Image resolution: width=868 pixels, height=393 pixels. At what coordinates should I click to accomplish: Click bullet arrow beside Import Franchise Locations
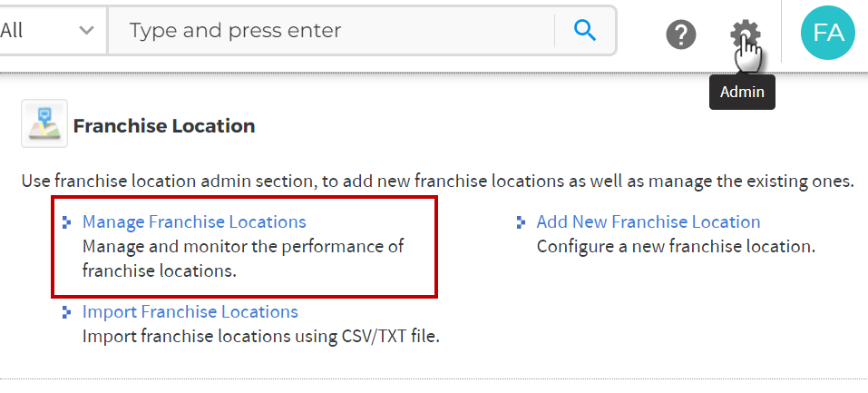pyautogui.click(x=67, y=312)
